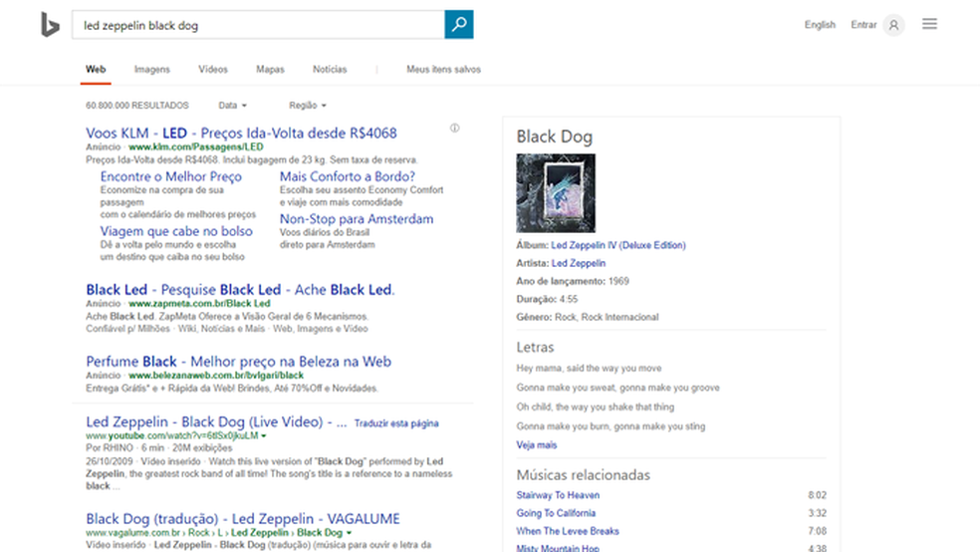980x552 pixels.
Task: Click the 'Duração: 4:55' text
Action: click(547, 300)
